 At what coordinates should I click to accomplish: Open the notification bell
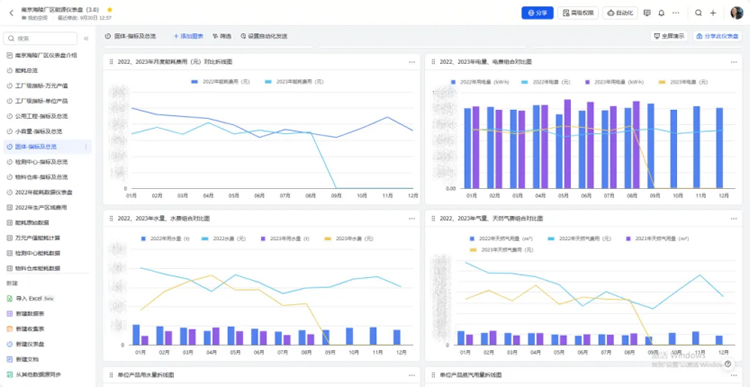tap(662, 13)
